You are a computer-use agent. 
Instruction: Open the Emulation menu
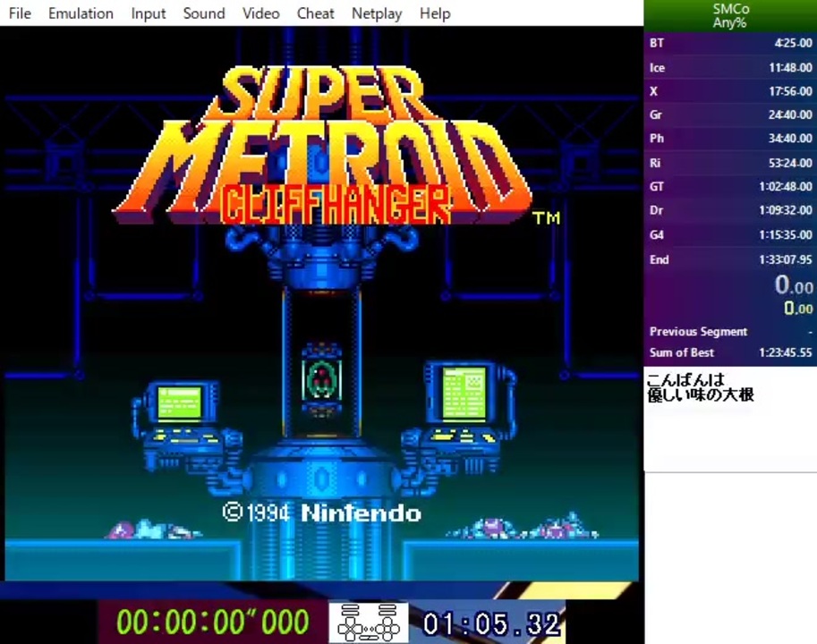[81, 13]
